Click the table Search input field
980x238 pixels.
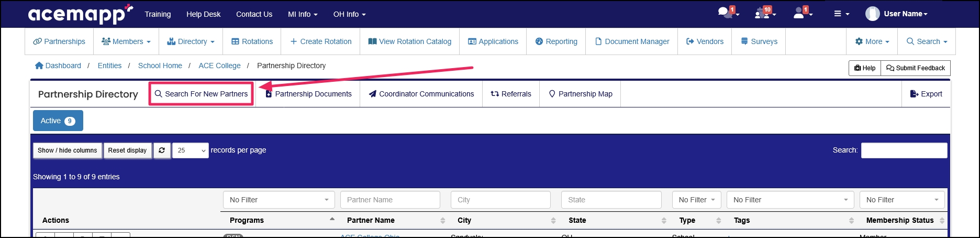pyautogui.click(x=904, y=150)
